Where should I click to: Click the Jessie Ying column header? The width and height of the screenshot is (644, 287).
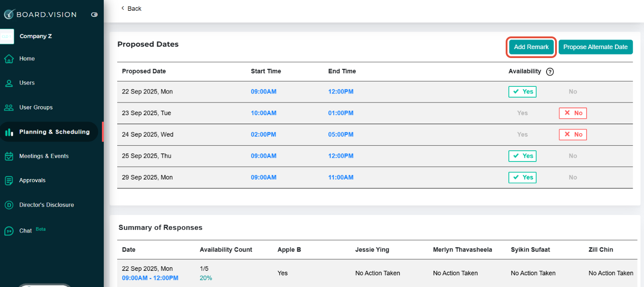coord(372,250)
